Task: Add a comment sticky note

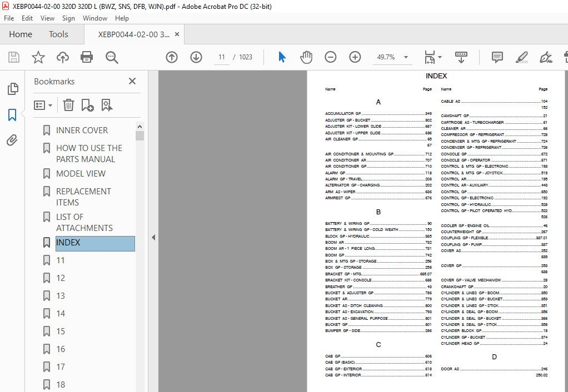Action: [x=497, y=57]
